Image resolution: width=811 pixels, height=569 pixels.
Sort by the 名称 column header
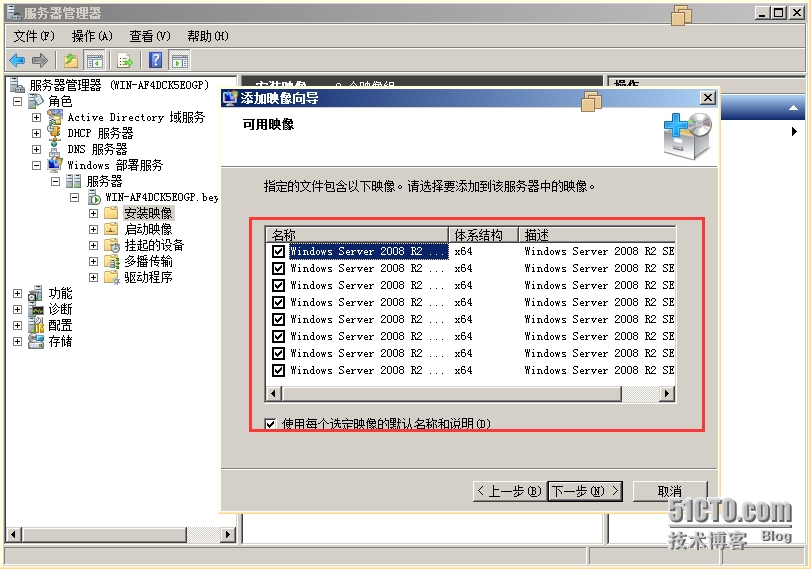(357, 235)
